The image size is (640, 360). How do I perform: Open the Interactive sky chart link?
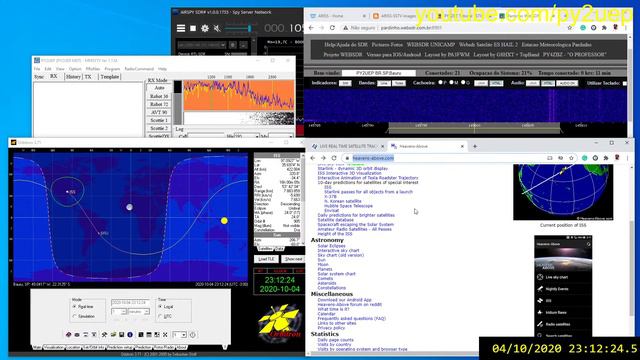338,251
